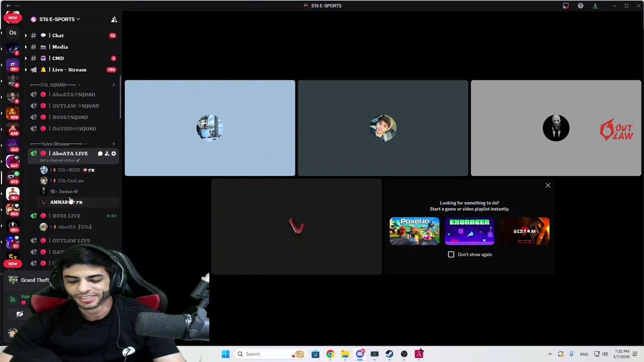Click the back arrow in Discord title bar

pos(9,6)
